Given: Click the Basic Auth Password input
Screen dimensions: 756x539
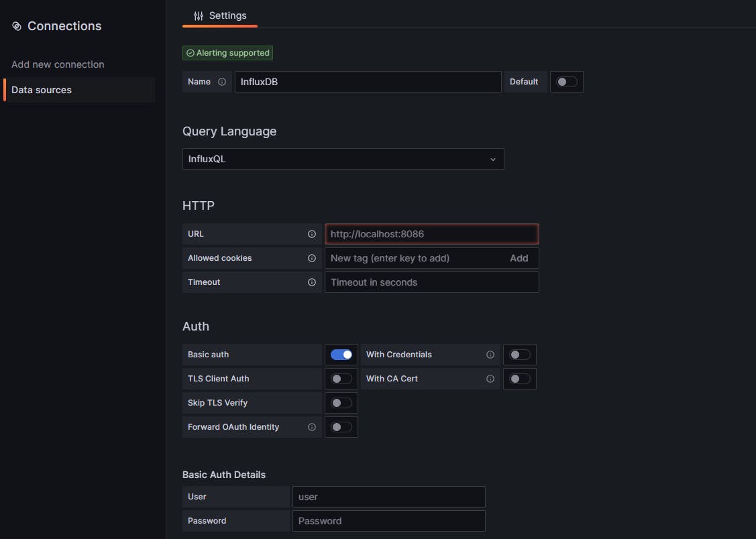Looking at the screenshot, I should coord(388,521).
